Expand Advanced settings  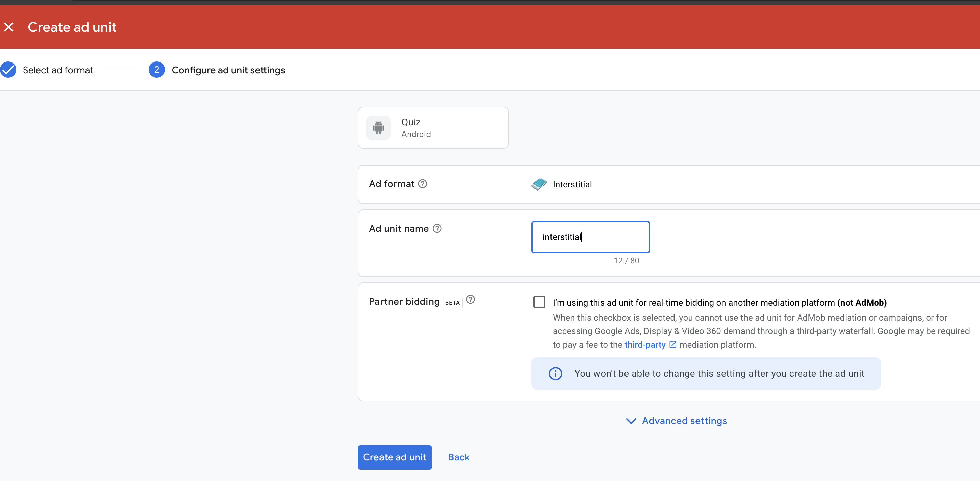coord(677,421)
